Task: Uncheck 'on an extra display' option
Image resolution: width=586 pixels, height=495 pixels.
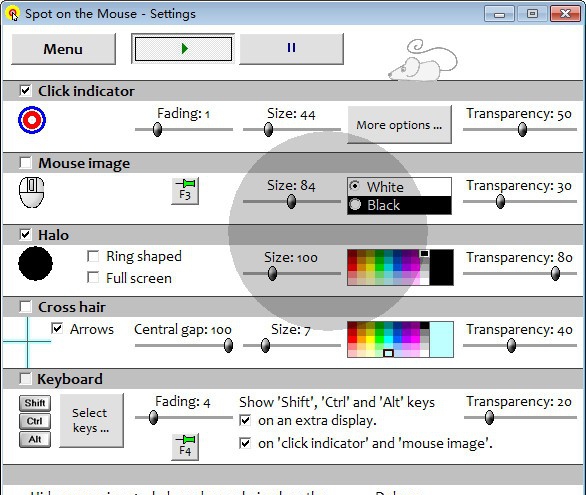Action: tap(245, 421)
